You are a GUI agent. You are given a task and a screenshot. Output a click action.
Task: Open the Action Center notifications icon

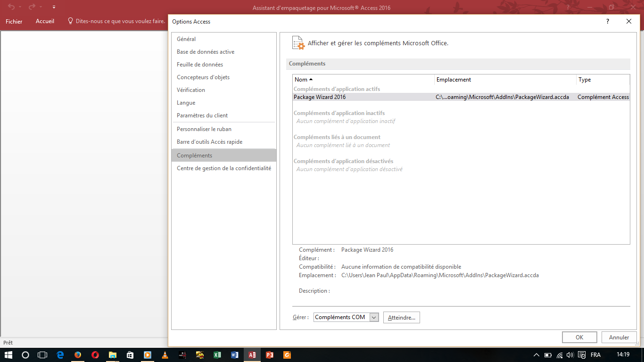tap(582, 355)
